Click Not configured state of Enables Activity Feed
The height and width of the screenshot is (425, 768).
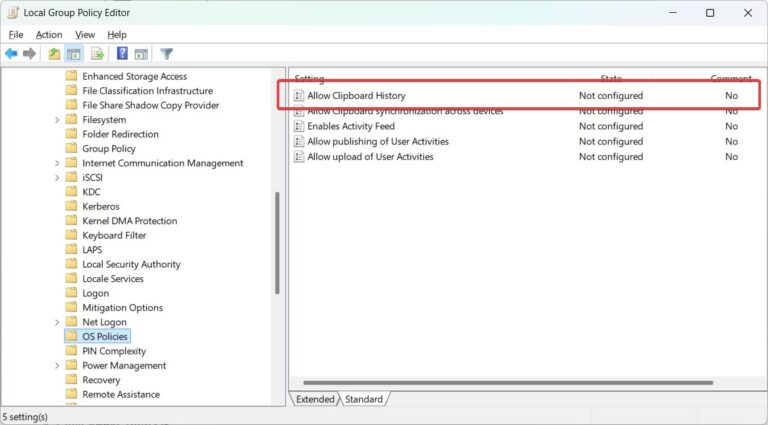click(x=611, y=126)
